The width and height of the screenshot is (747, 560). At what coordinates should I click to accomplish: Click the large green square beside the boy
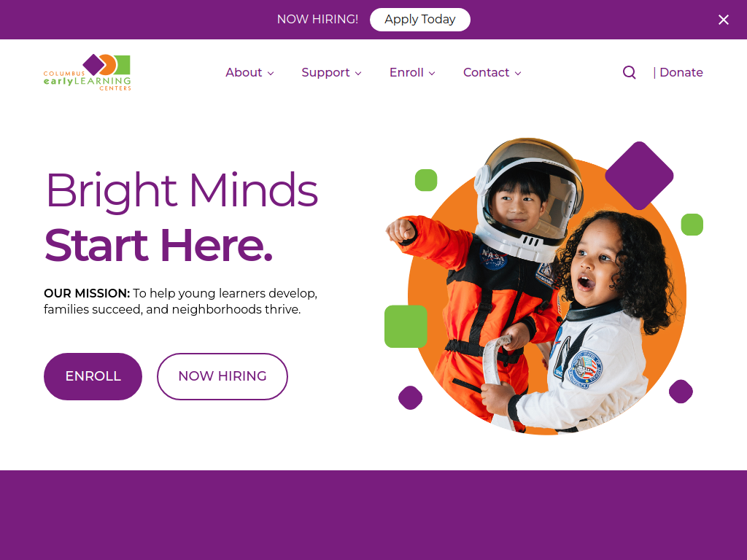406,326
